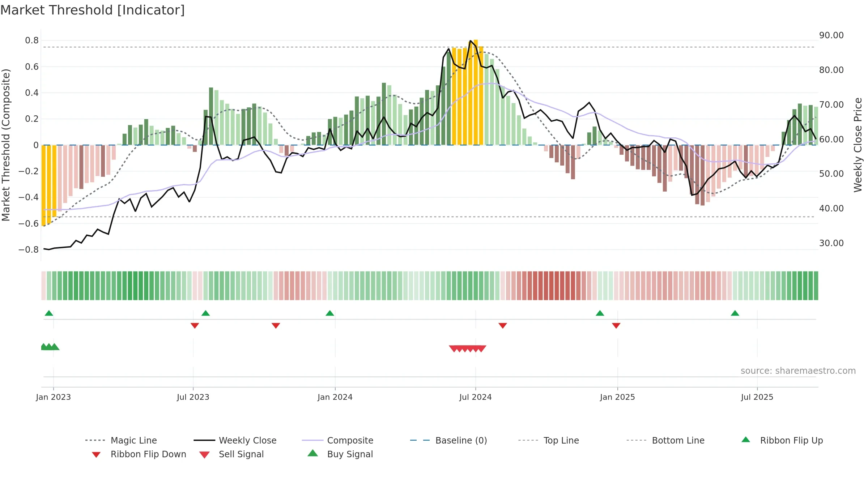The image size is (868, 488).
Task: Toggle the Sell Signal legend entry
Action: click(x=231, y=454)
